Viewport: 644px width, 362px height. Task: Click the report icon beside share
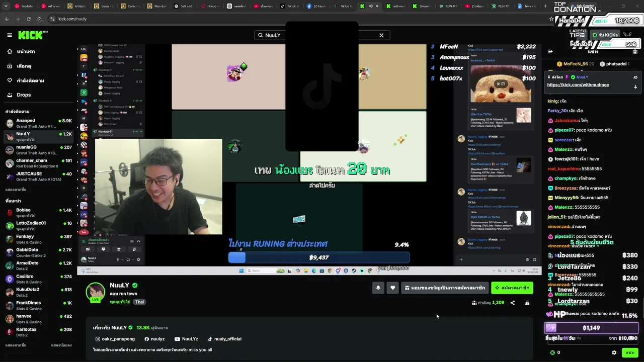click(527, 303)
